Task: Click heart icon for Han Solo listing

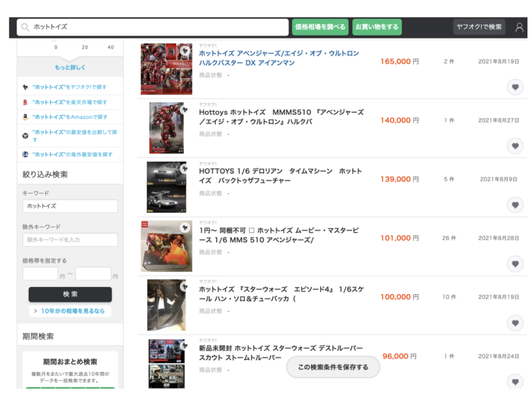Action: click(x=515, y=323)
